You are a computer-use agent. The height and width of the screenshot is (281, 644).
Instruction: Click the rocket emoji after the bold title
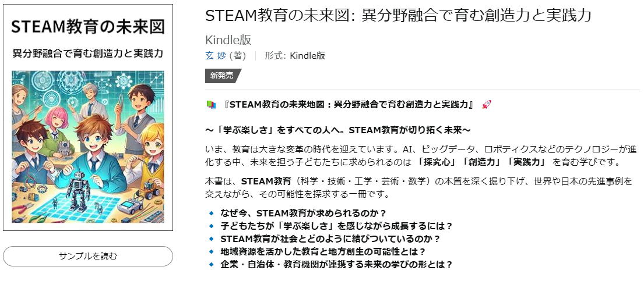pos(487,105)
